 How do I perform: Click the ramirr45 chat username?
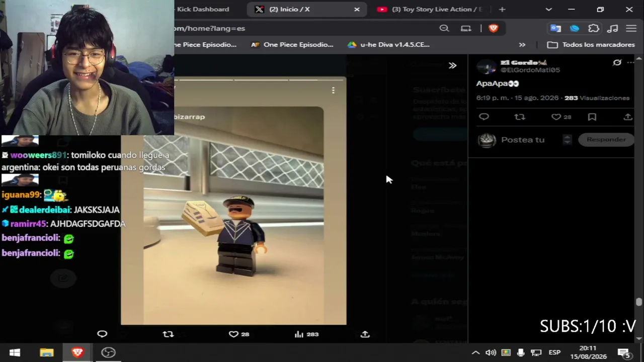coord(29,224)
